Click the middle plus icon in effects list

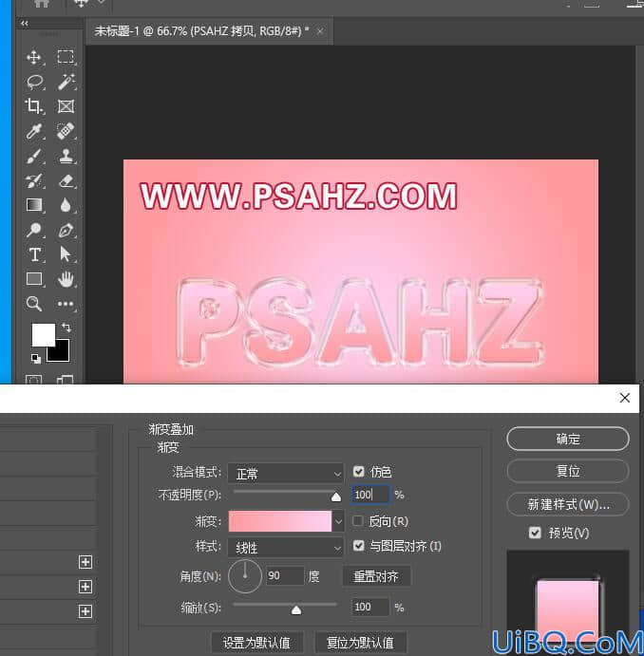point(85,587)
